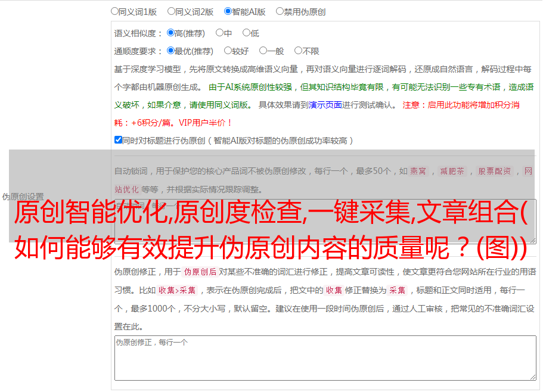
Task: Select the 同义词2版 radio option
Action: point(171,11)
